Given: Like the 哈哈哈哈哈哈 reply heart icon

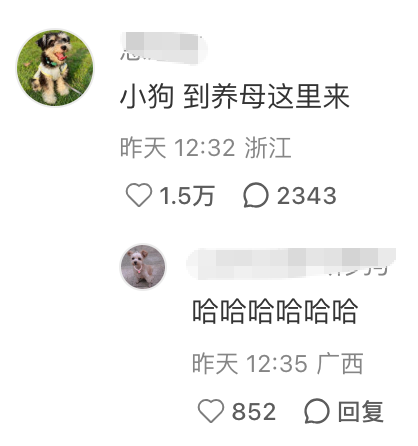Looking at the screenshot, I should click(211, 411).
